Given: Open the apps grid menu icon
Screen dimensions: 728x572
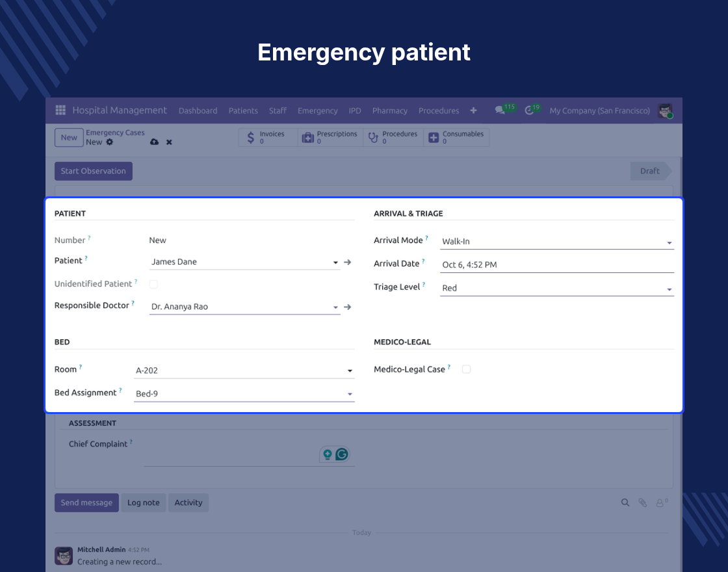Looking at the screenshot, I should coord(60,110).
